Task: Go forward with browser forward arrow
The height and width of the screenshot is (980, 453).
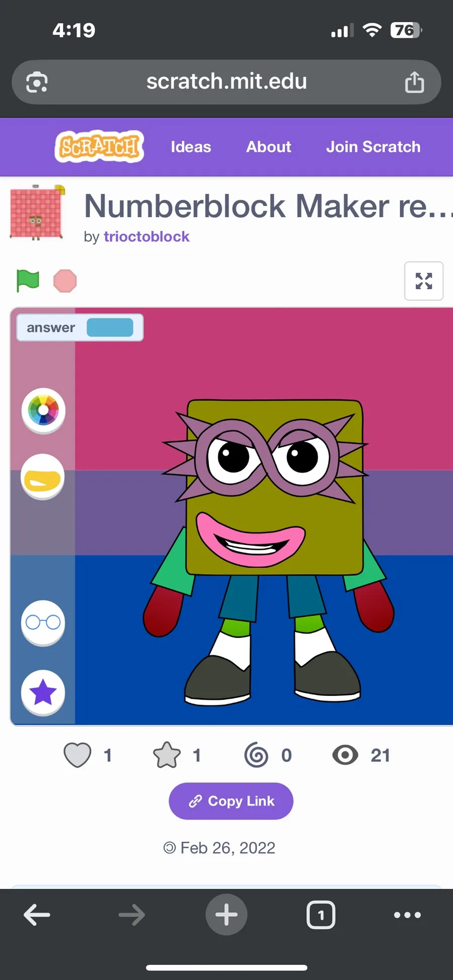Action: [x=132, y=915]
